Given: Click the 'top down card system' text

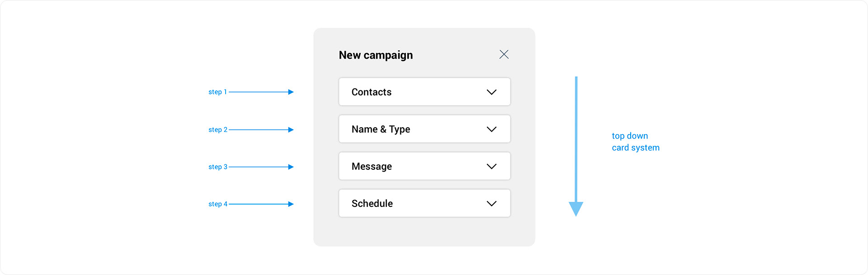Looking at the screenshot, I should 636,142.
